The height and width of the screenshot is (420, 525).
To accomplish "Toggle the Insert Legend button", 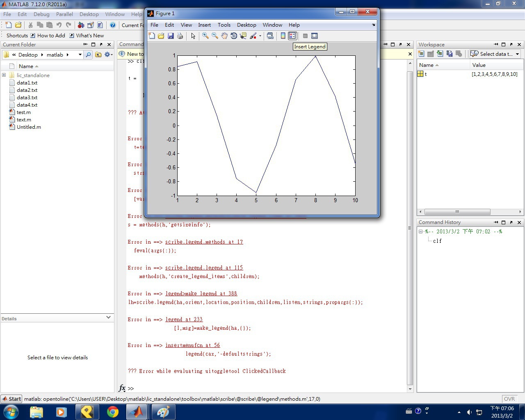I will tap(292, 36).
